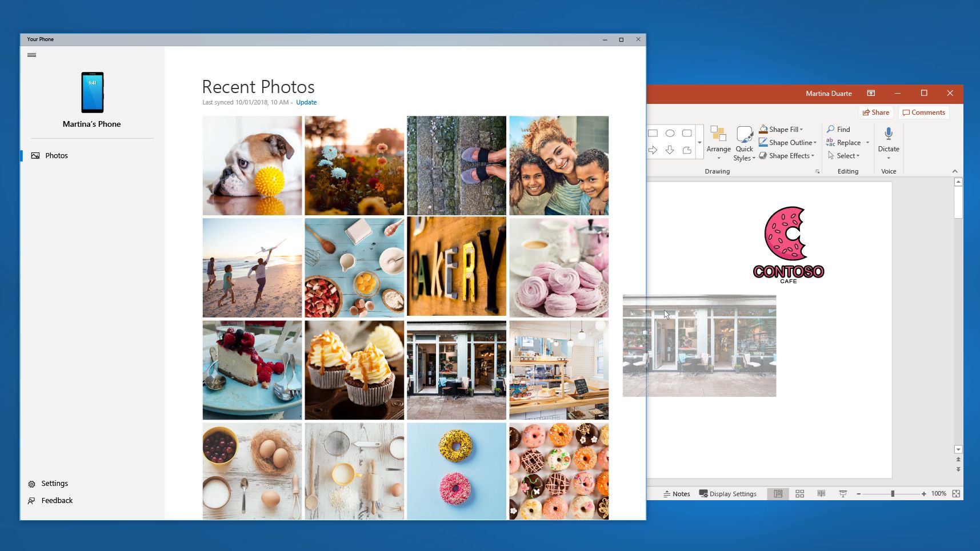980x551 pixels.
Task: Select the oval shape tool
Action: (x=670, y=132)
